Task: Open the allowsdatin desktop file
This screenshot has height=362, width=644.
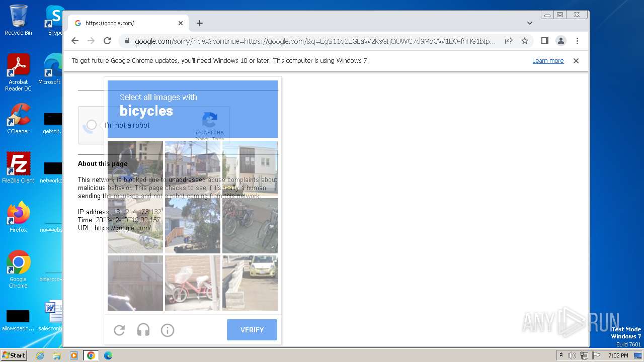Action: [18, 320]
